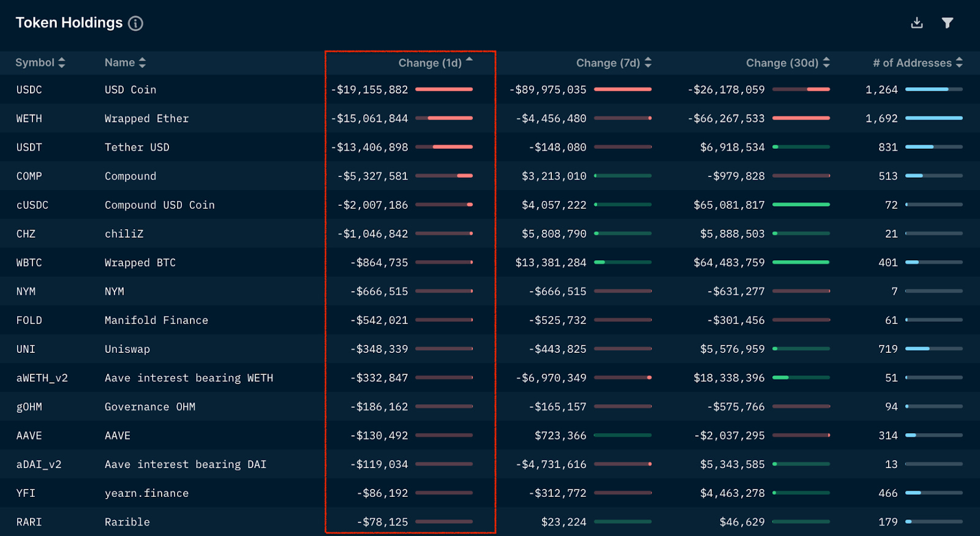Click USDC 1d change red bar
This screenshot has height=536, width=980.
click(444, 89)
